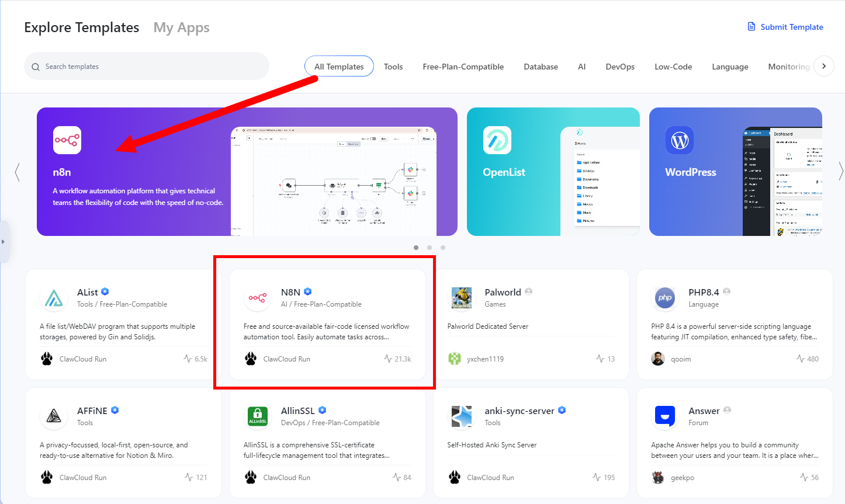Image resolution: width=845 pixels, height=504 pixels.
Task: Switch to My Apps tab
Action: (x=181, y=27)
